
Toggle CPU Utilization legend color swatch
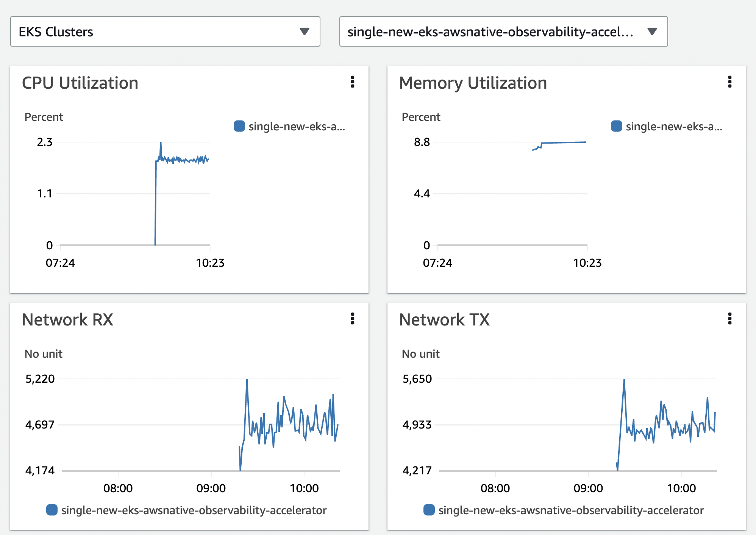tap(239, 126)
